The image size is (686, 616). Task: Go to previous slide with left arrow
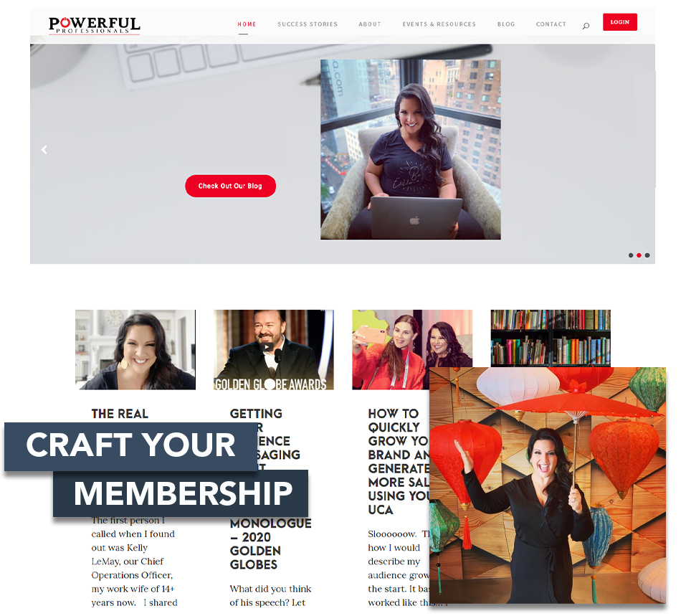44,150
